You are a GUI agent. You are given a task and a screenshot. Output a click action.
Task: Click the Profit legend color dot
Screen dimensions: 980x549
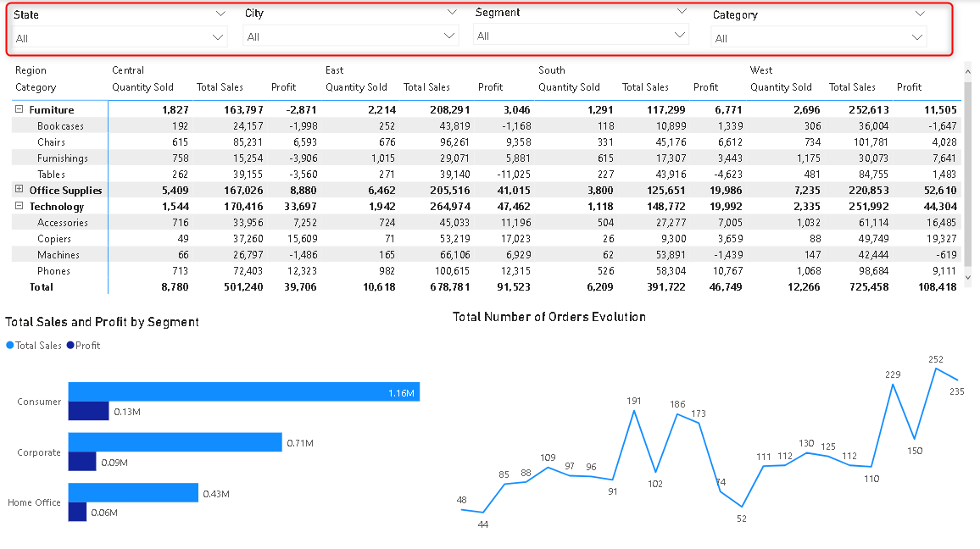[x=70, y=346]
